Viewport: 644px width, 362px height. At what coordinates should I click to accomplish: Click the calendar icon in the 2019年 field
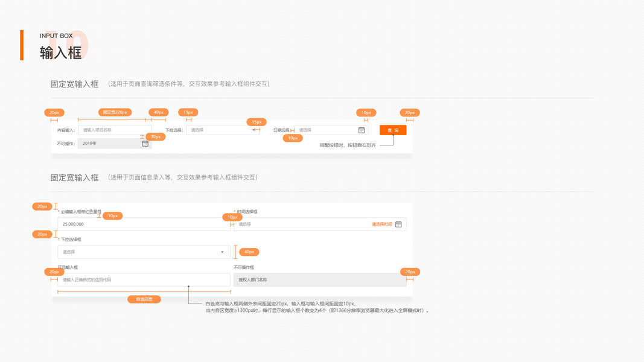coord(145,143)
